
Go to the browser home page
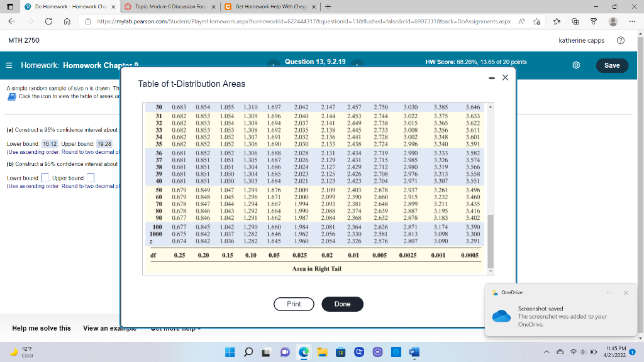pyautogui.click(x=67, y=21)
